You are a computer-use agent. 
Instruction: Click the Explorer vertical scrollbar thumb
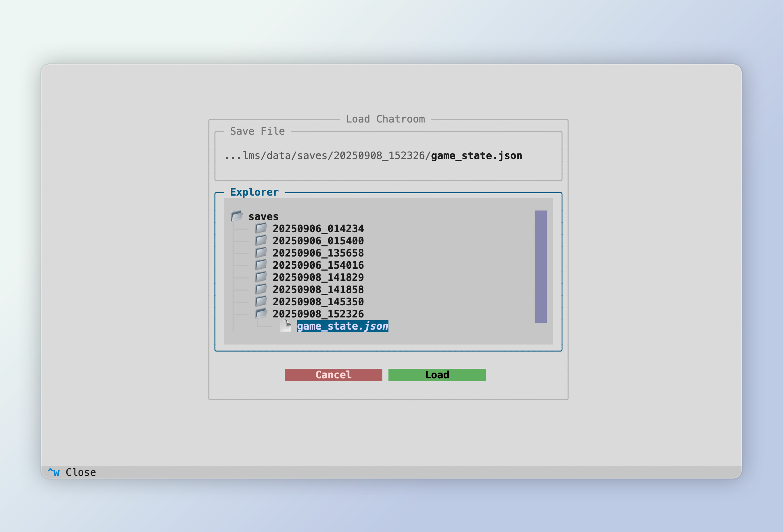click(x=540, y=266)
